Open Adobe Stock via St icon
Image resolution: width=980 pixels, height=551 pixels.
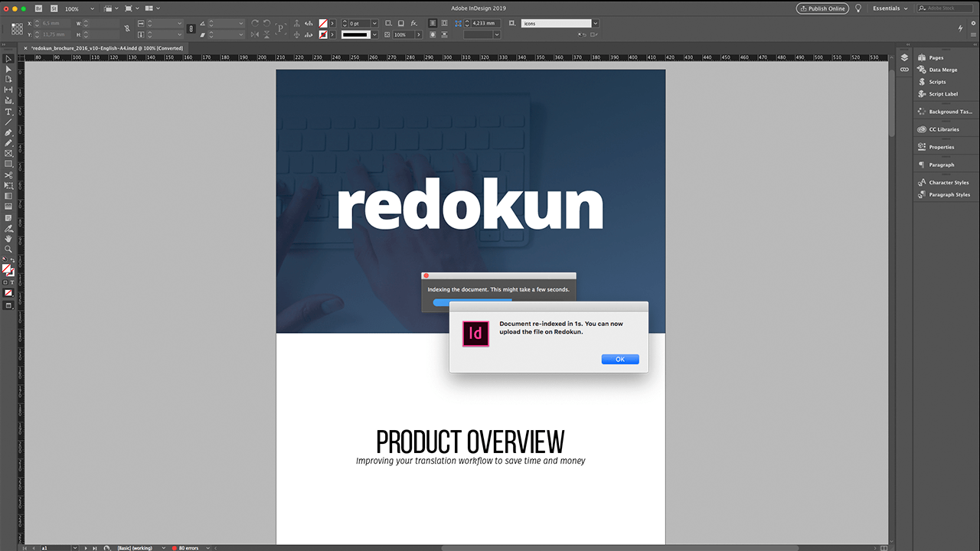[x=54, y=8]
